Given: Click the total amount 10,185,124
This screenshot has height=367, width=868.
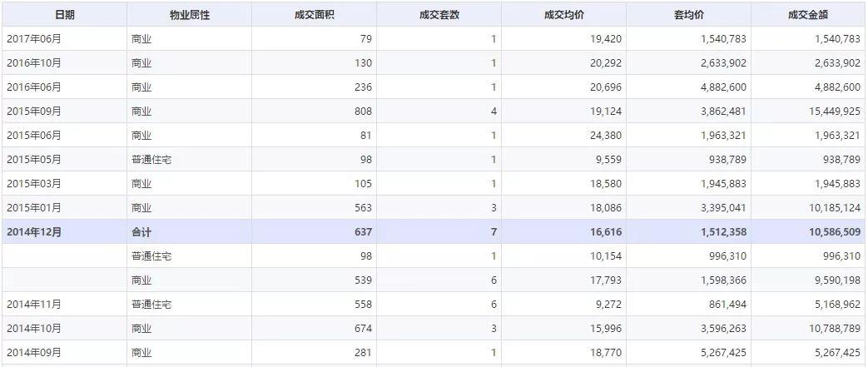Looking at the screenshot, I should (835, 208).
